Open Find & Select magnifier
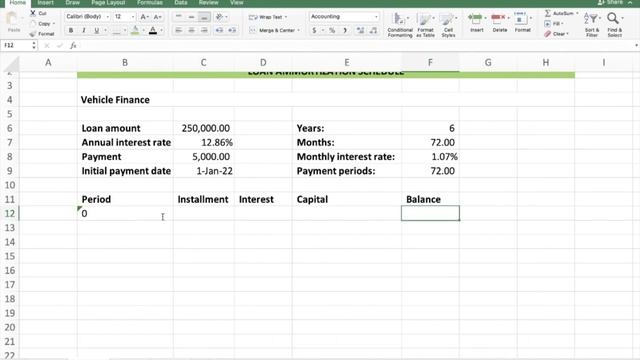 [614, 24]
